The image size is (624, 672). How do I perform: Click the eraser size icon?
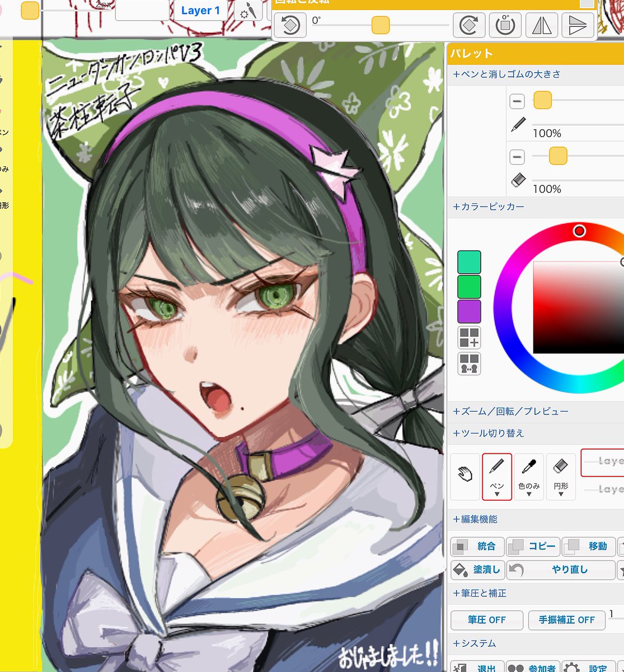click(x=518, y=180)
